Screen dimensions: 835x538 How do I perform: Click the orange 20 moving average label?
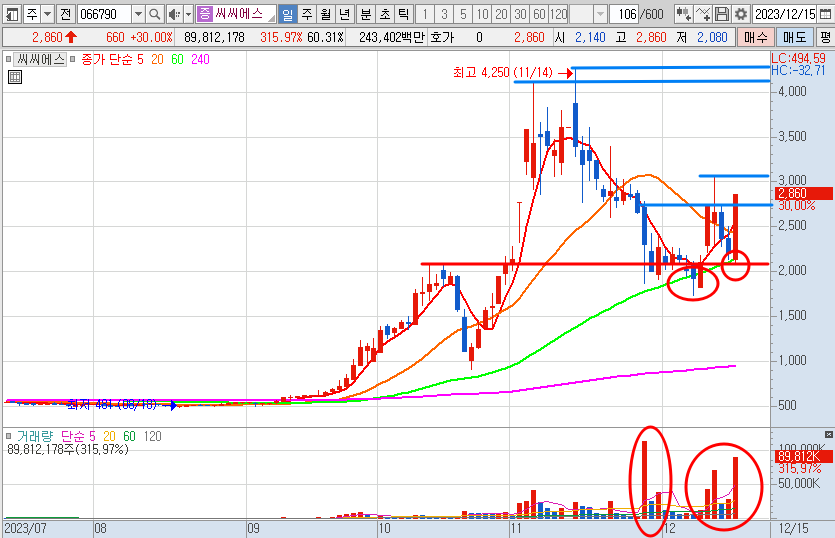point(157,59)
